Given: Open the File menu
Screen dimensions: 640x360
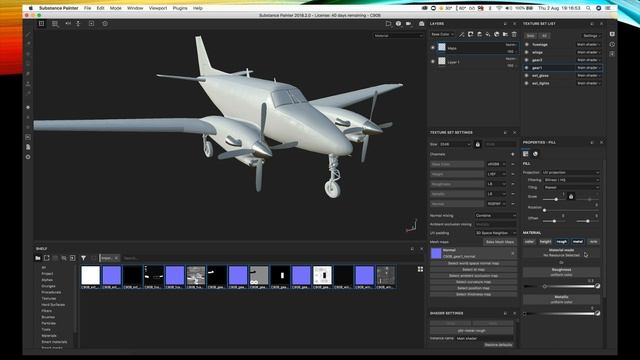Looking at the screenshot, I should [x=87, y=8].
